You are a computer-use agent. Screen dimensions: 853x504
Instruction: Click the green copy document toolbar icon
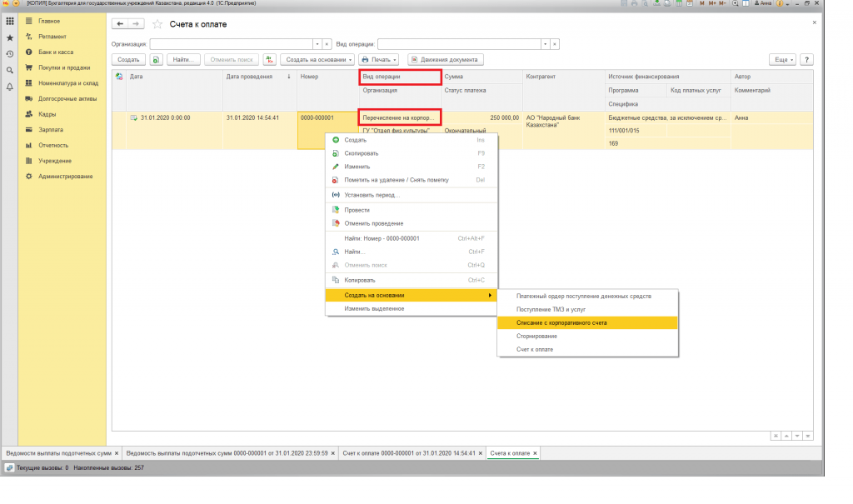[156, 60]
